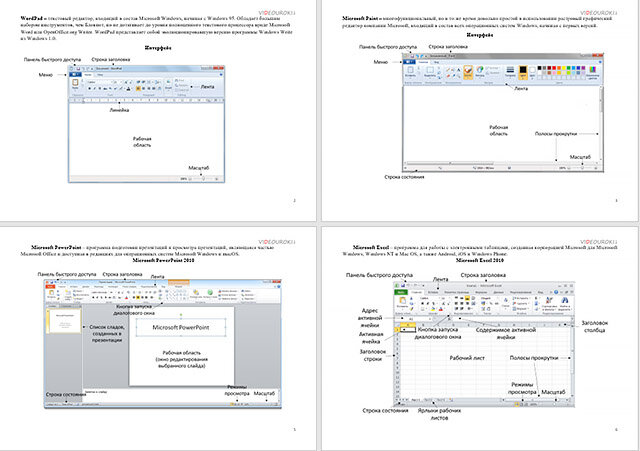Switch to the Разметка страницы tab in Excel
The height and width of the screenshot is (451, 640).
[457, 292]
